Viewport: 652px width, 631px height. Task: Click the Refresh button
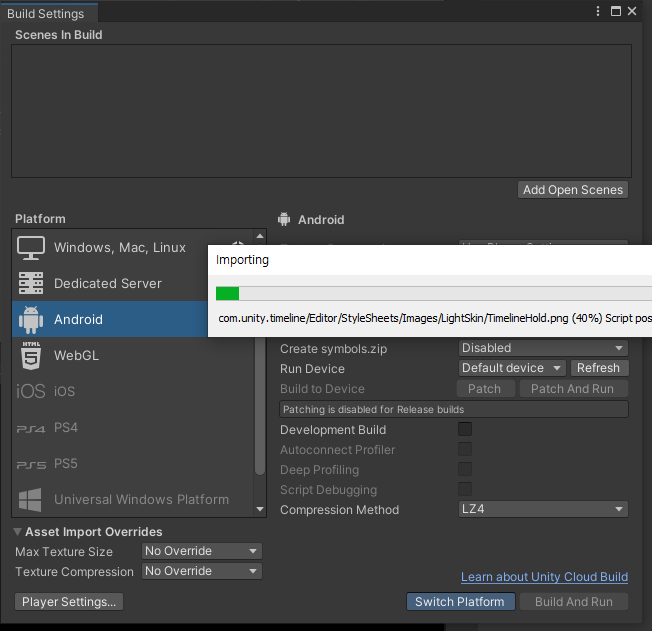point(599,368)
